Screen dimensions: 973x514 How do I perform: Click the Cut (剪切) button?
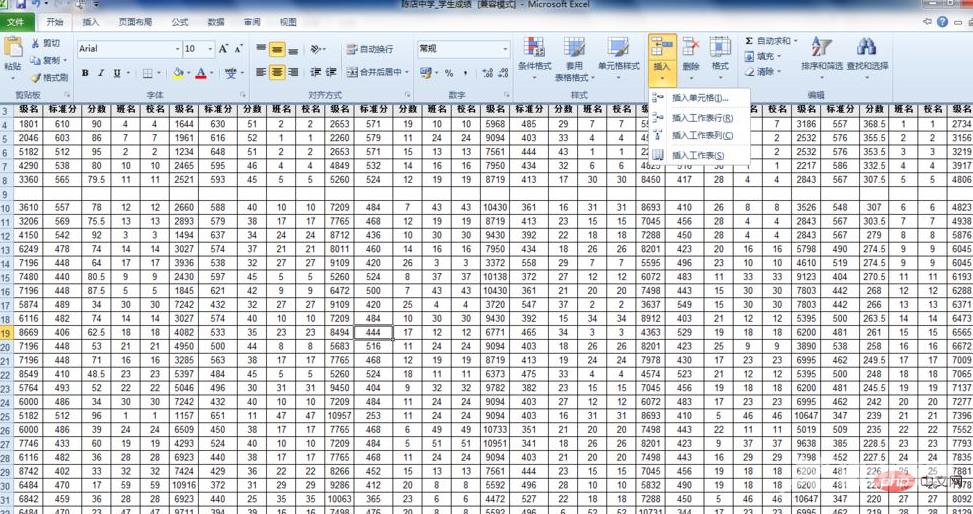click(x=45, y=44)
